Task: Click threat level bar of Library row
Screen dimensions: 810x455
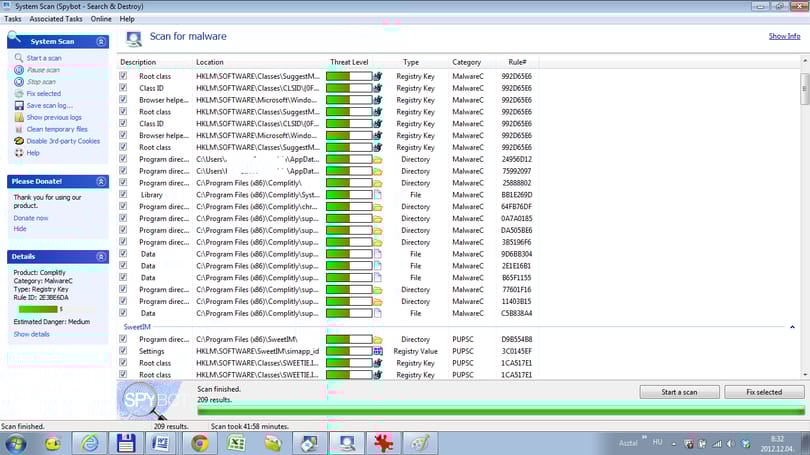Action: (349, 195)
